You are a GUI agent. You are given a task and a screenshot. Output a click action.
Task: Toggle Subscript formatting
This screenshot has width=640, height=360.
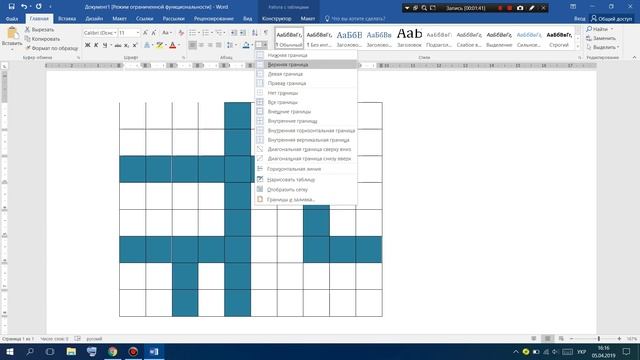pyautogui.click(x=127, y=45)
